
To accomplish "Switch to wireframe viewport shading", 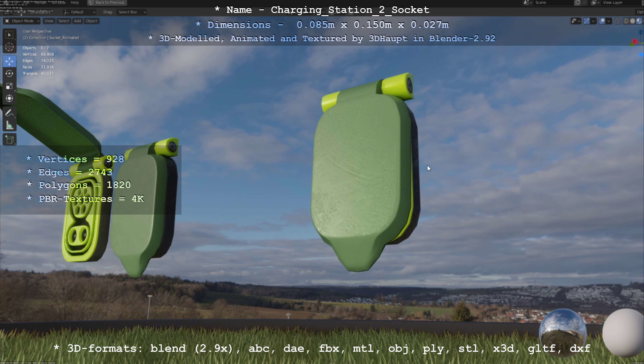I will point(626,21).
